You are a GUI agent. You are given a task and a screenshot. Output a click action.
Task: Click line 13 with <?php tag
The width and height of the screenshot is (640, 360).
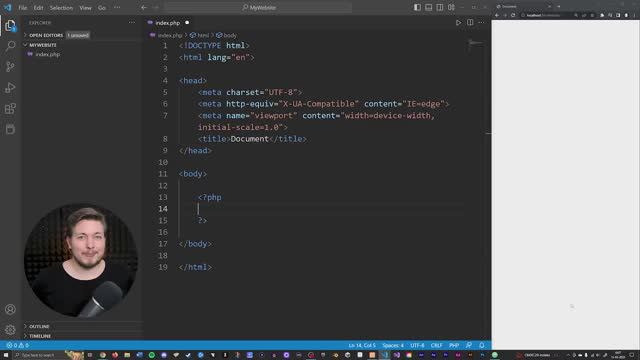pos(210,197)
